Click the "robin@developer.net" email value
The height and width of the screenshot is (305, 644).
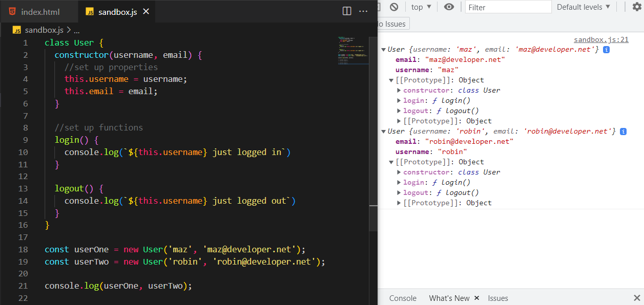click(469, 142)
